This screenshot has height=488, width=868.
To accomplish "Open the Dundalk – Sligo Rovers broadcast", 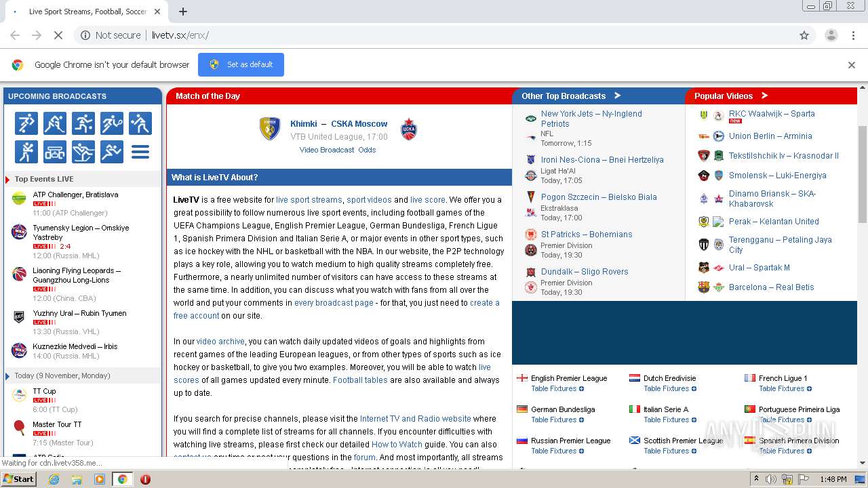I will click(x=585, y=272).
